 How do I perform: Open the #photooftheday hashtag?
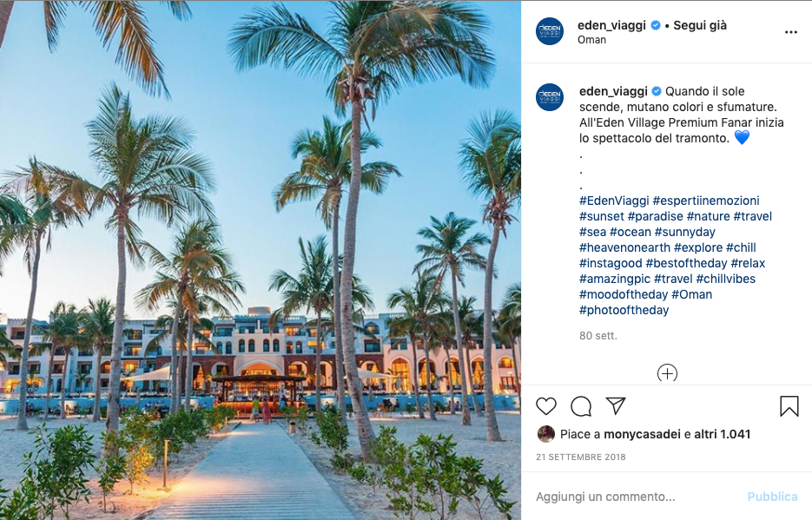click(624, 310)
